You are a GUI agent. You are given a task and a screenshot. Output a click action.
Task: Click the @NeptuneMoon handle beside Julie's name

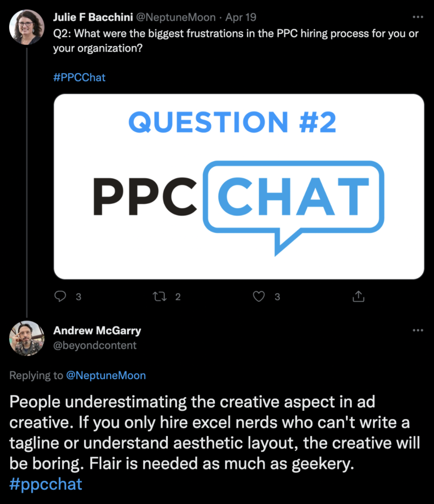tap(176, 18)
